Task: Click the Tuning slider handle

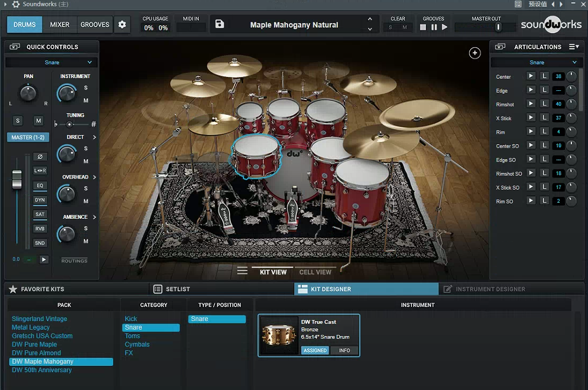Action: tap(70, 124)
